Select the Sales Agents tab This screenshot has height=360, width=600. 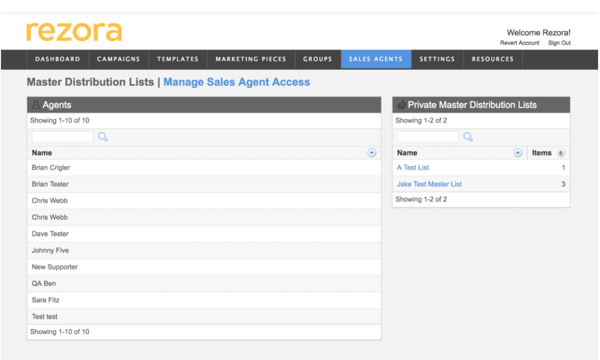click(376, 59)
